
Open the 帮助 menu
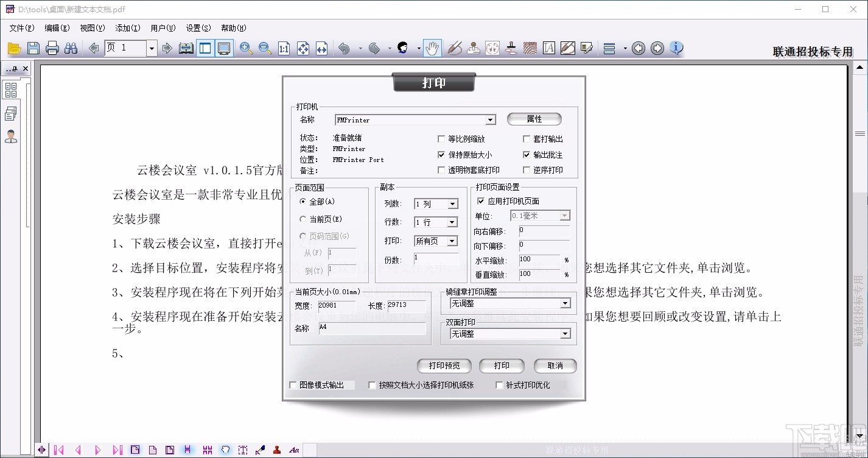[x=234, y=28]
